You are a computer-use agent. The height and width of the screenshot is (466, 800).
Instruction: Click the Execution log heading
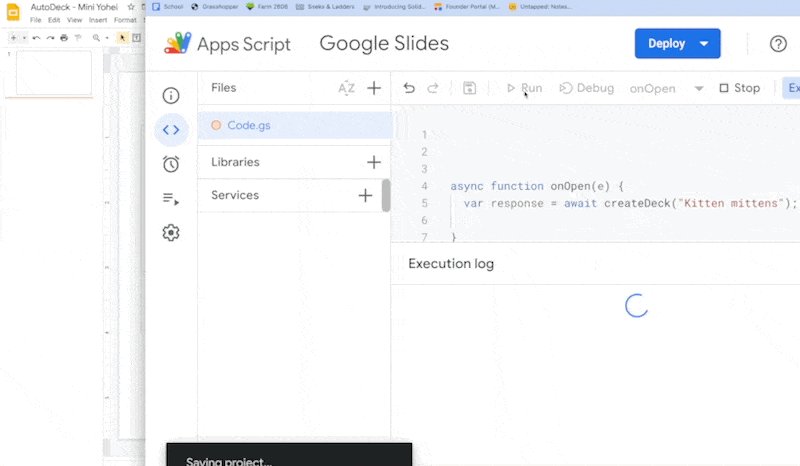(451, 263)
